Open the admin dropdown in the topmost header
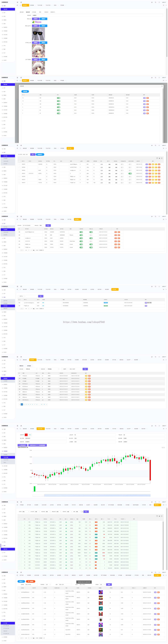Viewport: 168px width, 644px height. click(164, 2)
